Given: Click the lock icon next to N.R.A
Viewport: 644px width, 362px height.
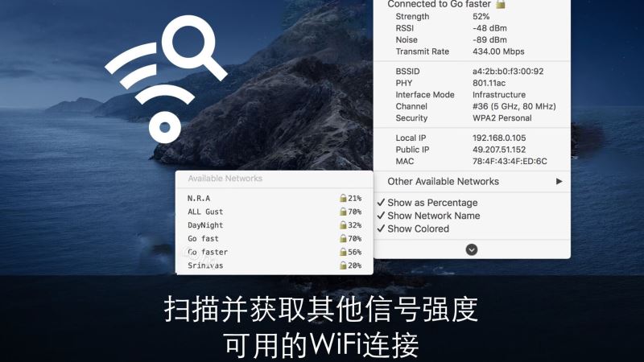Looking at the screenshot, I should (x=343, y=198).
